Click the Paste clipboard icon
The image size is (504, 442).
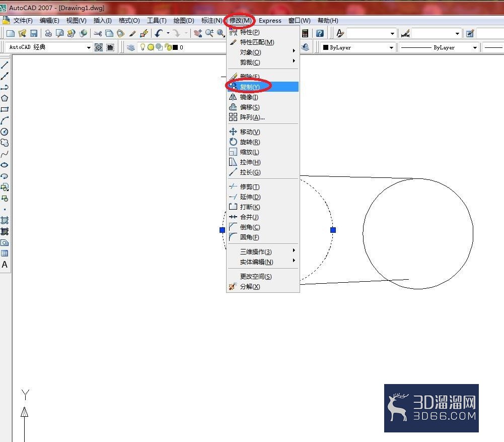pyautogui.click(x=120, y=33)
